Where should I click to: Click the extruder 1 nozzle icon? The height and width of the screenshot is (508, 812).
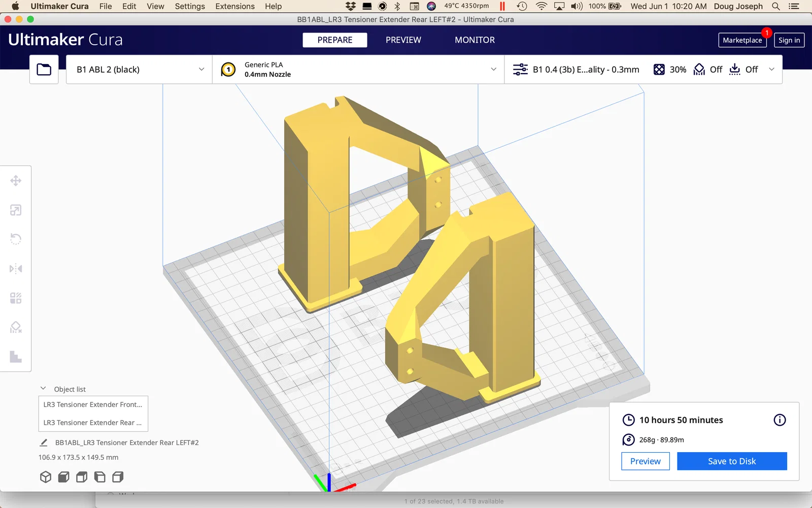[228, 70]
